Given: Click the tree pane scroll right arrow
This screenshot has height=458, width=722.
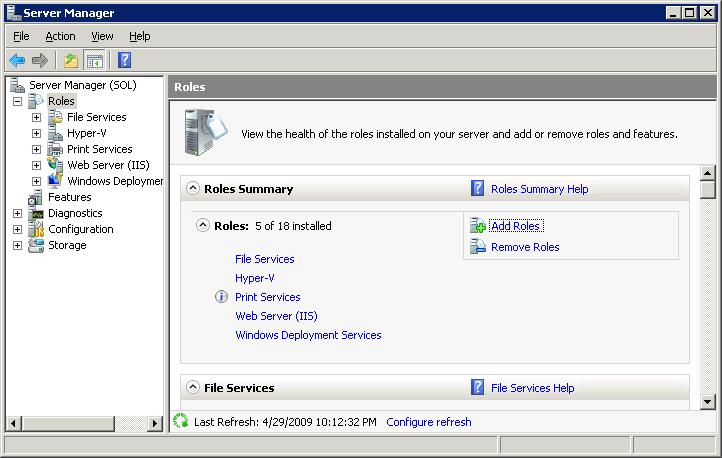Looking at the screenshot, I should (x=155, y=423).
